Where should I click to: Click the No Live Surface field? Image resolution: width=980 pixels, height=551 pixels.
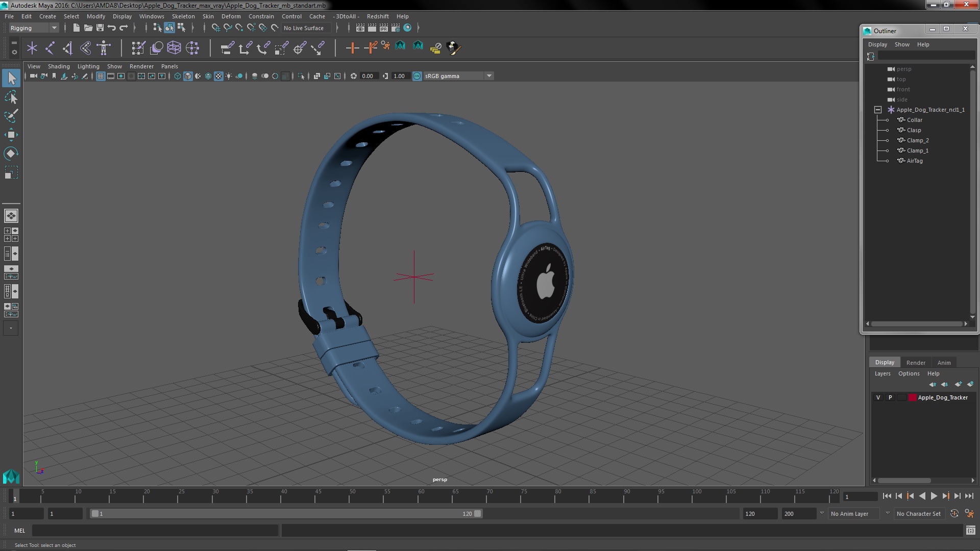306,28
